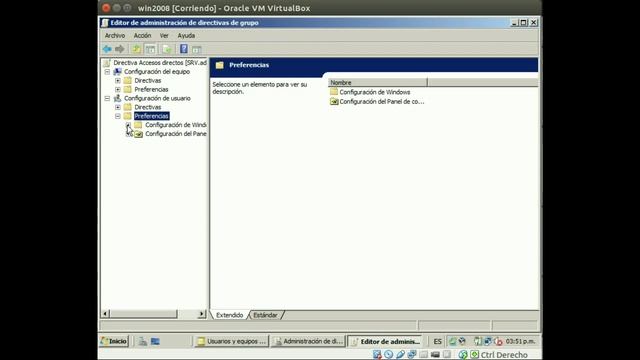The width and height of the screenshot is (640, 360).
Task: Click the Configuración de usuario user icon
Action: click(x=117, y=98)
